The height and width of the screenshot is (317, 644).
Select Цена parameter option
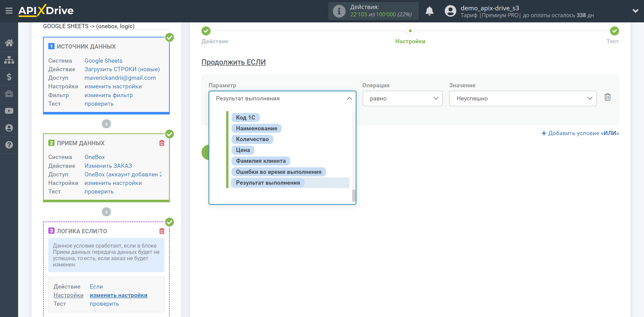coord(243,150)
